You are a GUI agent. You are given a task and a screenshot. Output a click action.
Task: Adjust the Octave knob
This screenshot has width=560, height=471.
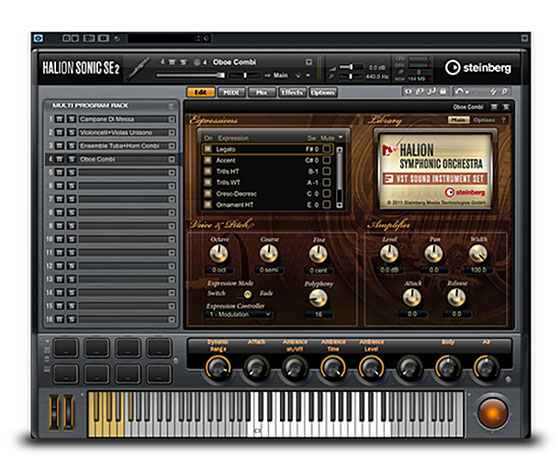point(219,254)
